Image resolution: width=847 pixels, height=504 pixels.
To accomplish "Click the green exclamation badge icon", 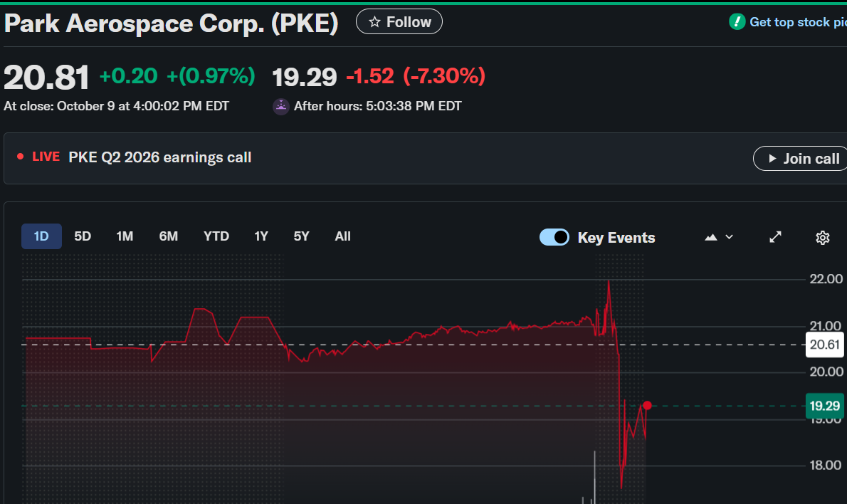I will point(737,22).
